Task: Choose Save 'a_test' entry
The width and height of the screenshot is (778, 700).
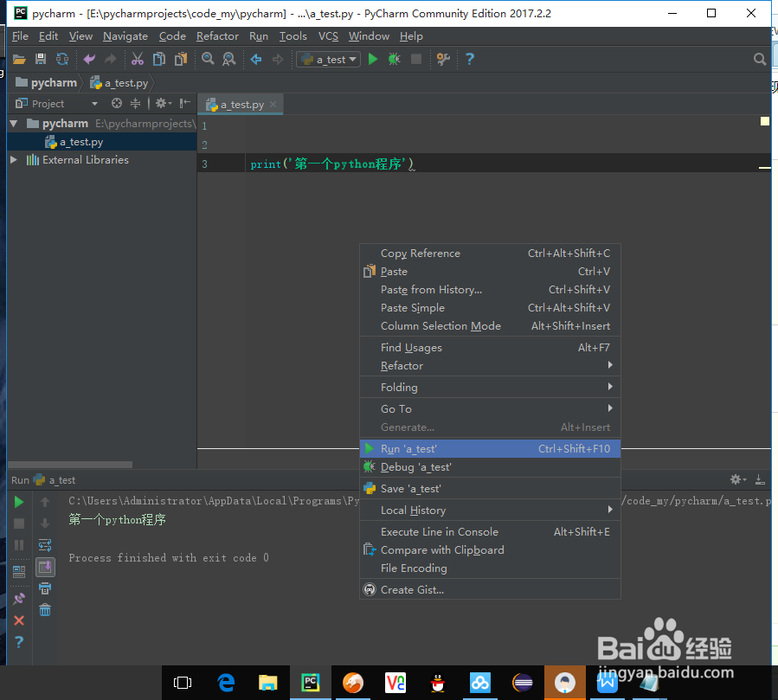Action: pyautogui.click(x=490, y=489)
